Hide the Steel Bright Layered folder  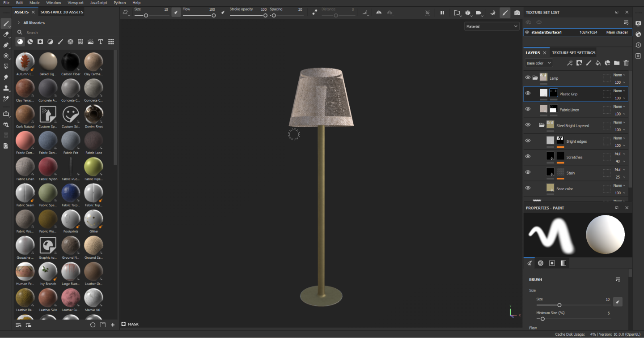528,125
